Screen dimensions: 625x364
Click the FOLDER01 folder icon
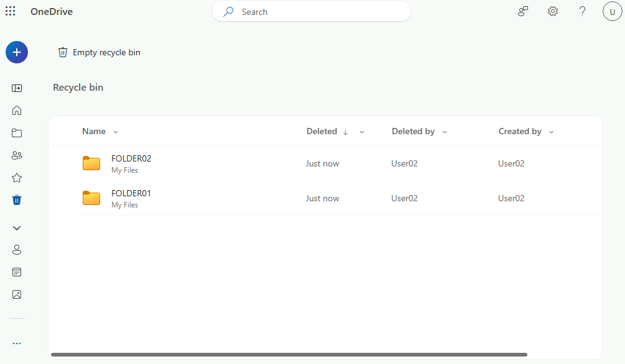91,198
